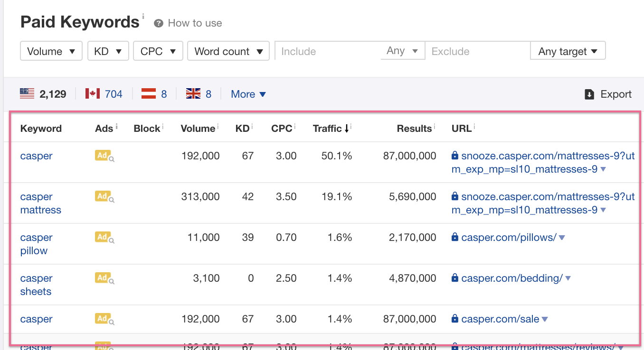Image resolution: width=644 pixels, height=350 pixels.
Task: Expand the Word count filter
Action: 228,51
